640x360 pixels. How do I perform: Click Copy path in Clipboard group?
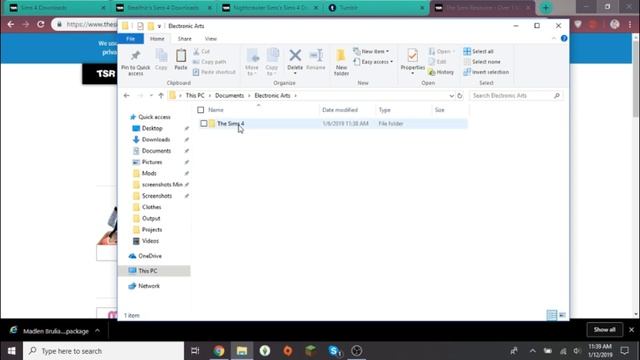pos(209,62)
